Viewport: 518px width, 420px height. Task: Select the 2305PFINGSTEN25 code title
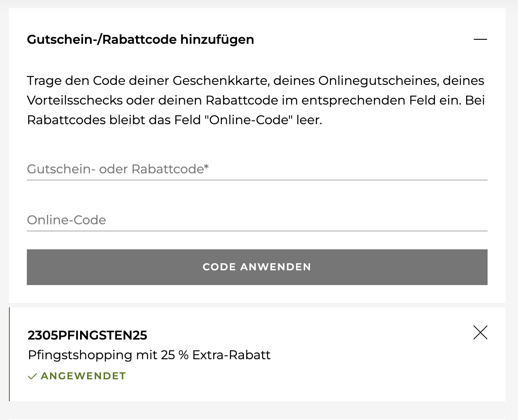(87, 335)
